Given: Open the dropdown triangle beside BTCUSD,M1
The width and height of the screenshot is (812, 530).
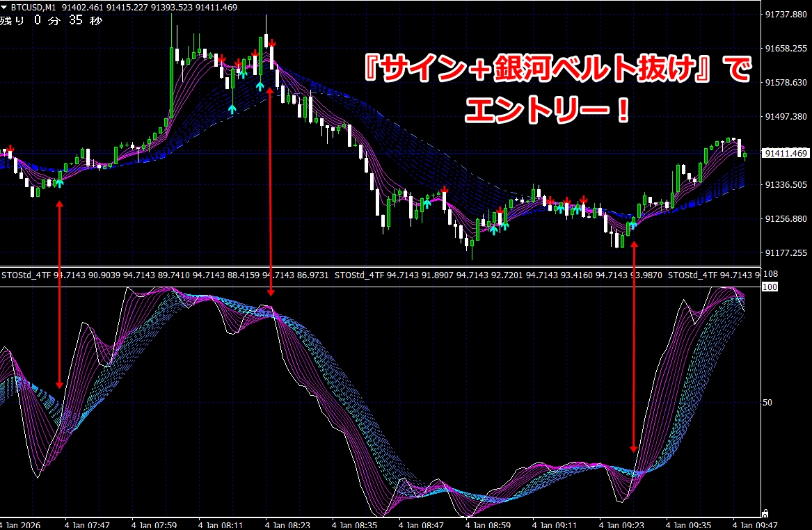Looking at the screenshot, I should (6, 7).
